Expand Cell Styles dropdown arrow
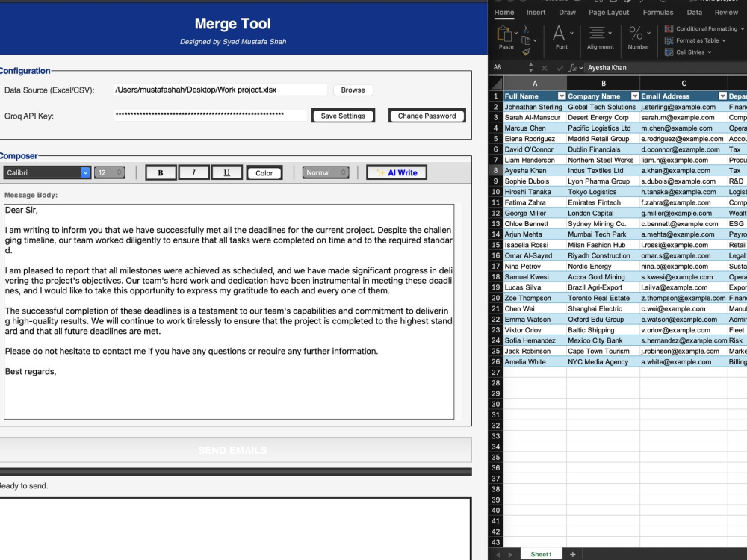Image resolution: width=747 pixels, height=560 pixels. (x=710, y=52)
